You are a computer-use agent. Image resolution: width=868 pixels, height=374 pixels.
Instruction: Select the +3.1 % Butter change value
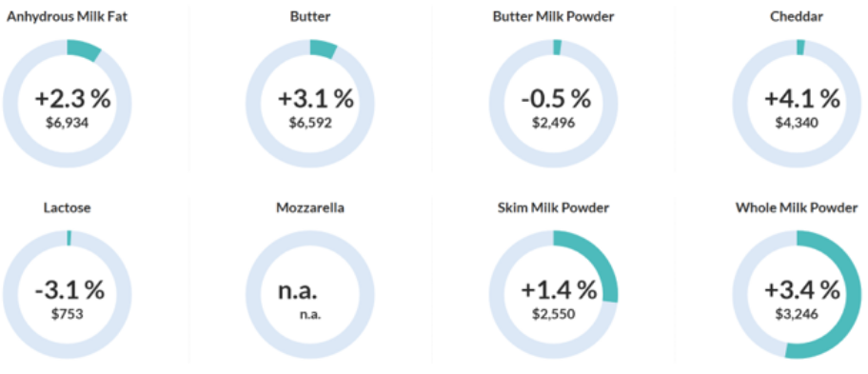[316, 99]
